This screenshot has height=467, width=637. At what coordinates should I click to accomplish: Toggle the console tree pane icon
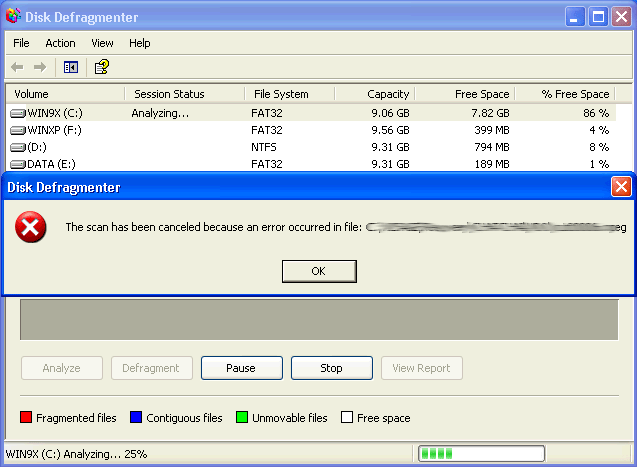(x=71, y=67)
